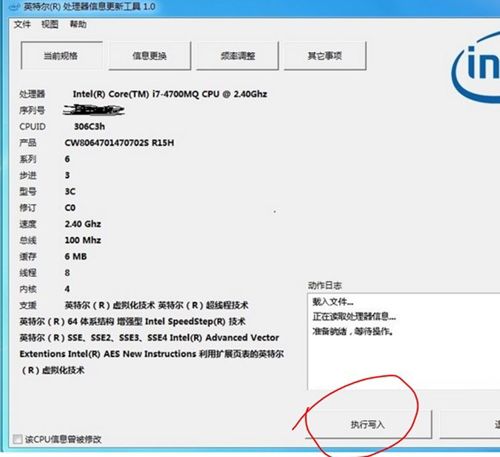Click log line 正在读取处理器信息...
The width and height of the screenshot is (500, 457).
click(x=354, y=316)
